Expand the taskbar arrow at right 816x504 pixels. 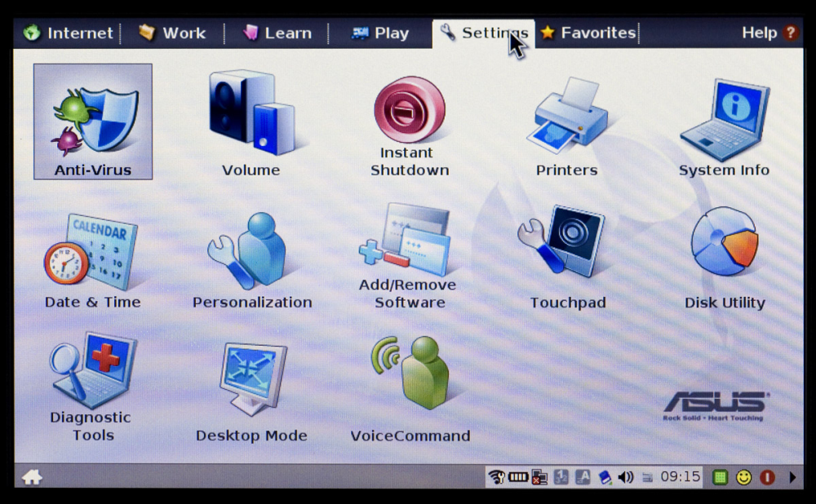tap(792, 477)
